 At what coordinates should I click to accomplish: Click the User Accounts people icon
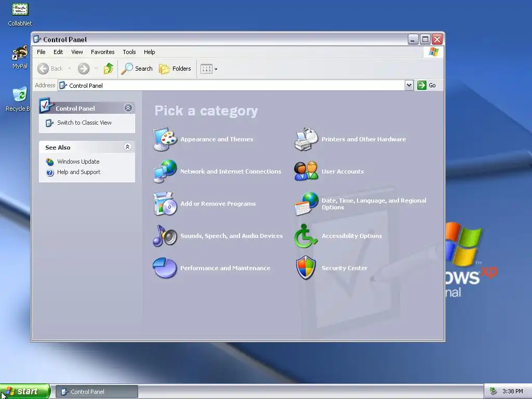(306, 171)
